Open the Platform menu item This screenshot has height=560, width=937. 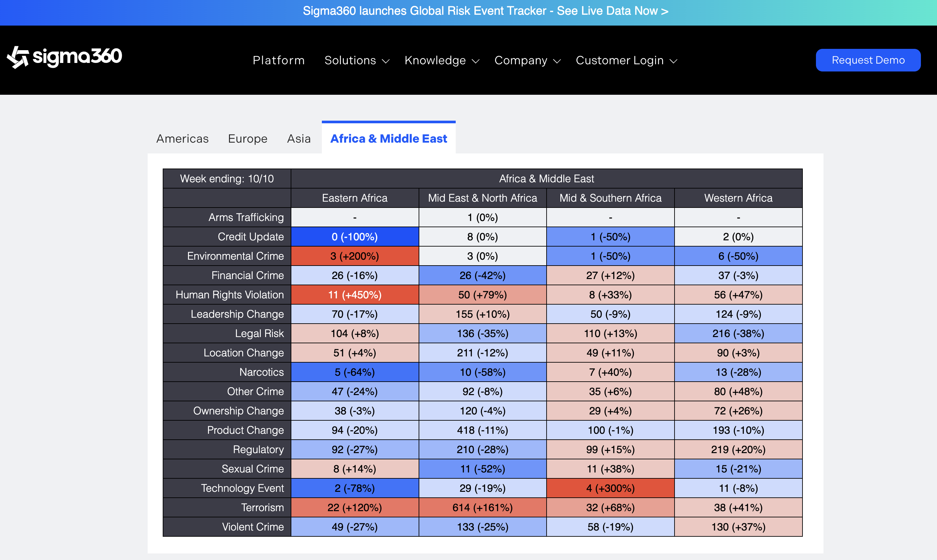pos(279,60)
